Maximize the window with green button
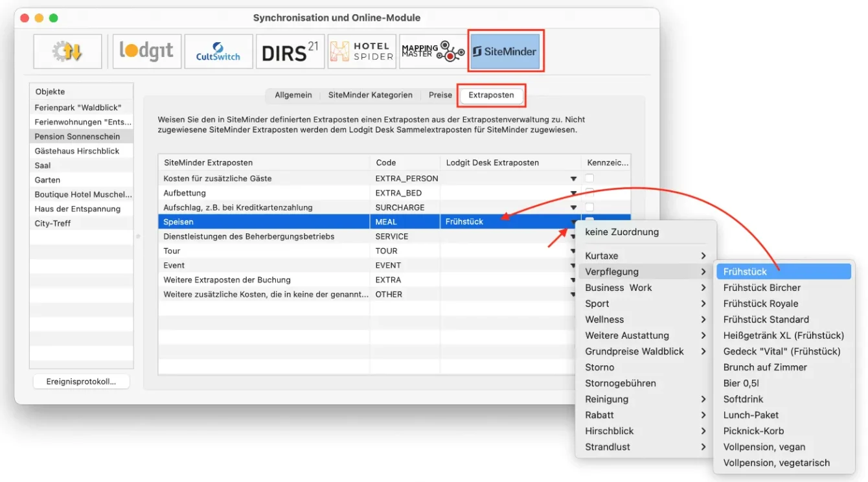The height and width of the screenshot is (482, 868). (x=53, y=18)
